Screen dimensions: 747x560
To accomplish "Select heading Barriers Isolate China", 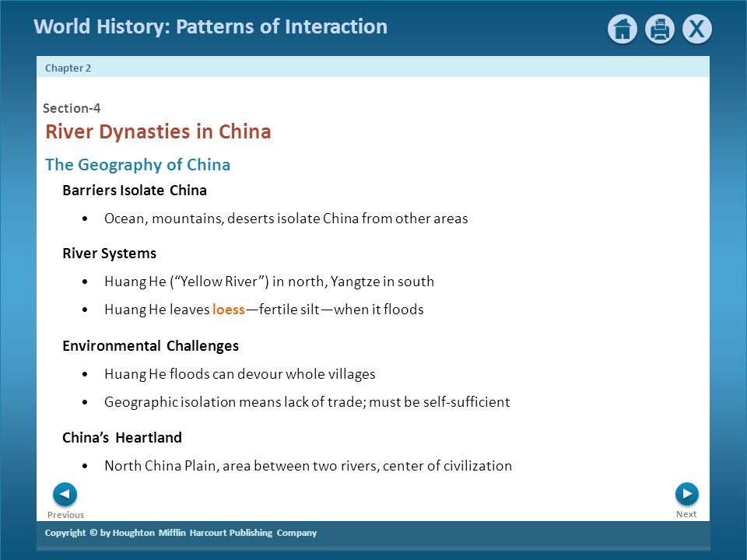I will [x=135, y=191].
